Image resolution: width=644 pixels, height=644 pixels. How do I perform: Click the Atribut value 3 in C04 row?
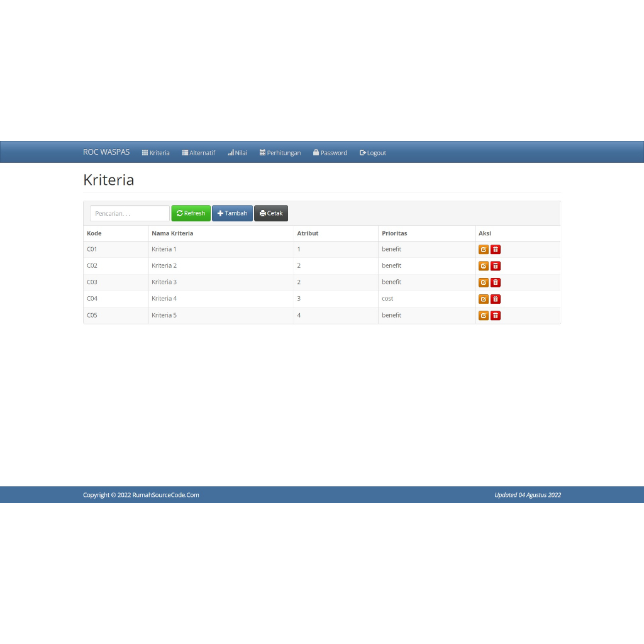299,299
